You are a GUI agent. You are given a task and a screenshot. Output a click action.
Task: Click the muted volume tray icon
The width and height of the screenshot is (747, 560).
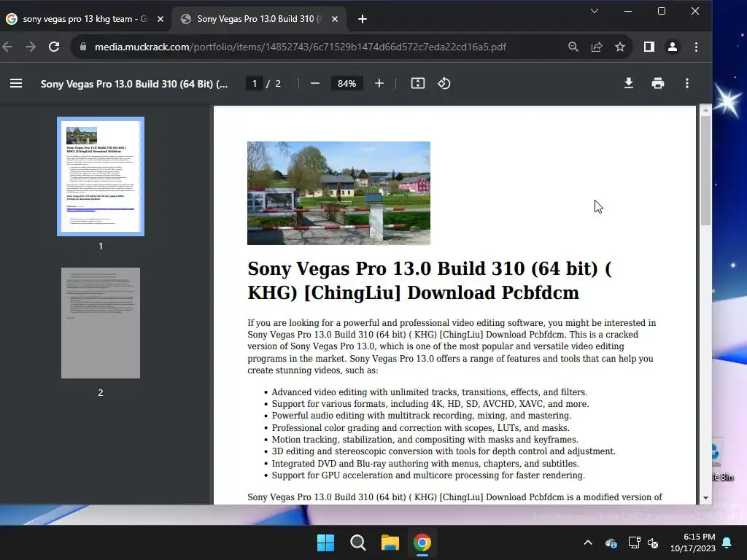[653, 542]
